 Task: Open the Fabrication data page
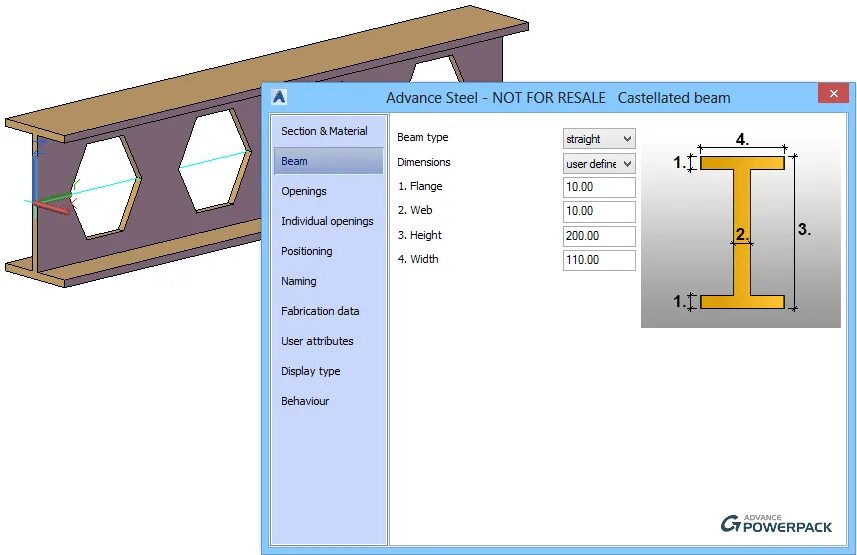tap(320, 311)
